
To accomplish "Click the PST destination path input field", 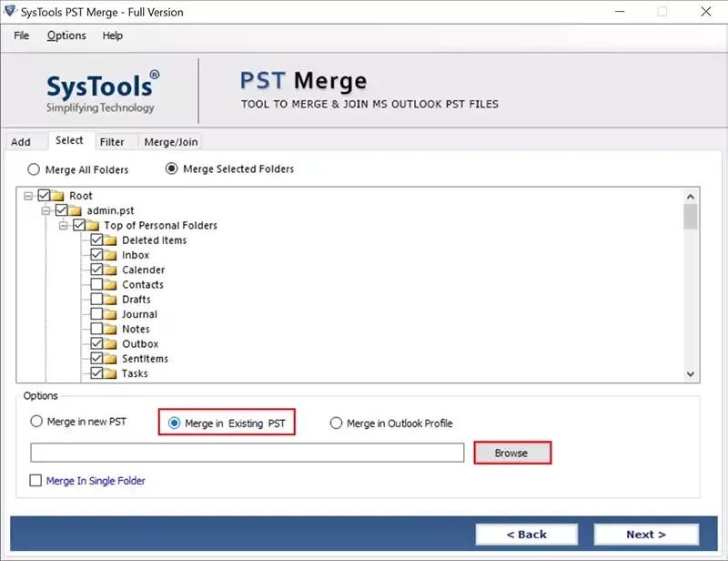I will [247, 453].
